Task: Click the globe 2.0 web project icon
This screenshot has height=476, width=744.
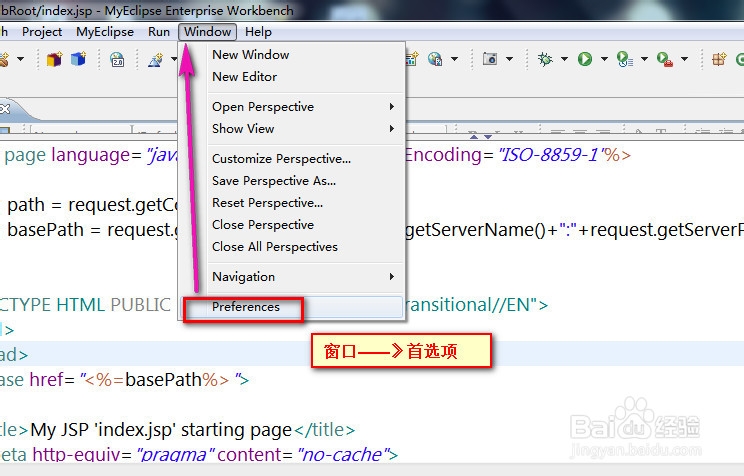Action: [117, 59]
